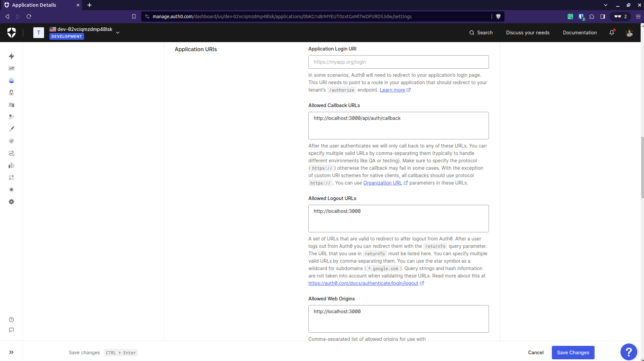
Task: Open User Management from the sidebar
Action: coord(11,117)
